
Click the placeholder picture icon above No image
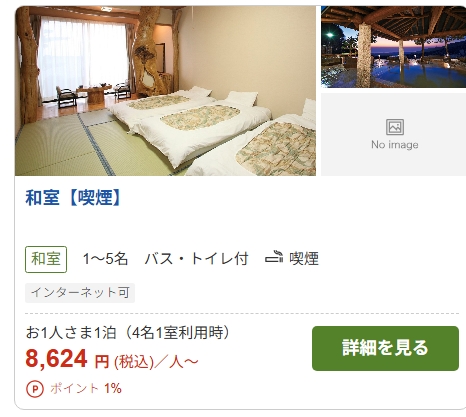(395, 127)
